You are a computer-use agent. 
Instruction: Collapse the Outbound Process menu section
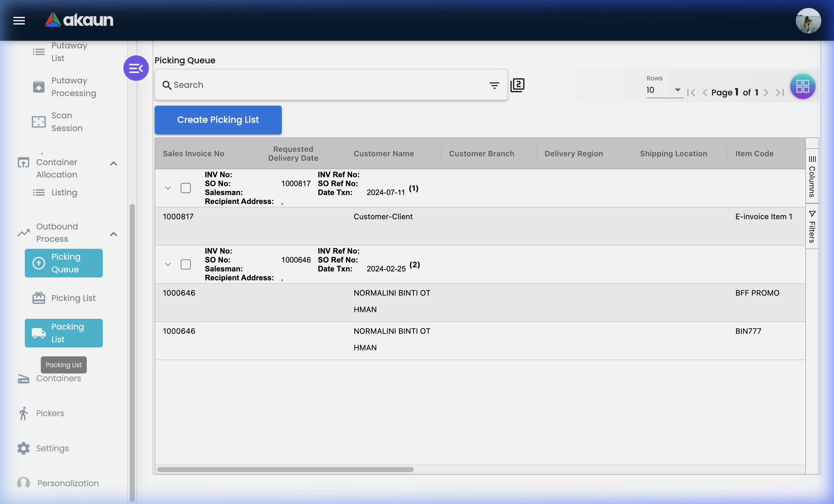(x=113, y=234)
